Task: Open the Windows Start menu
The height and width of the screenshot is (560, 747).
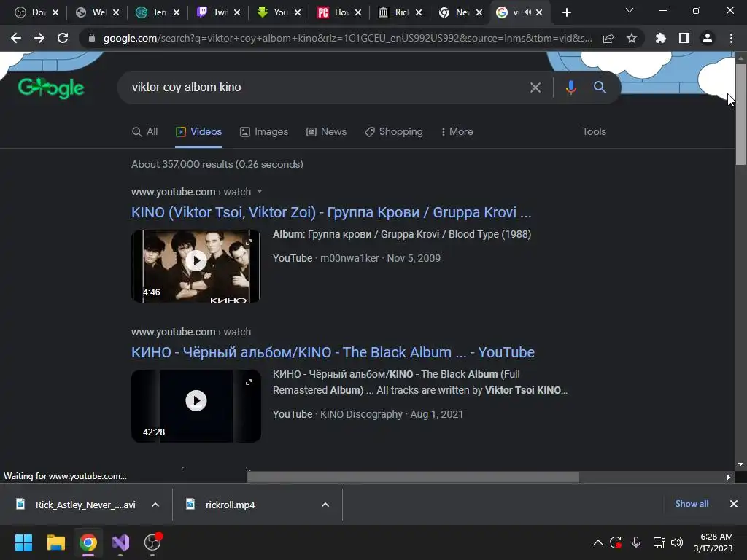Action: click(x=23, y=542)
